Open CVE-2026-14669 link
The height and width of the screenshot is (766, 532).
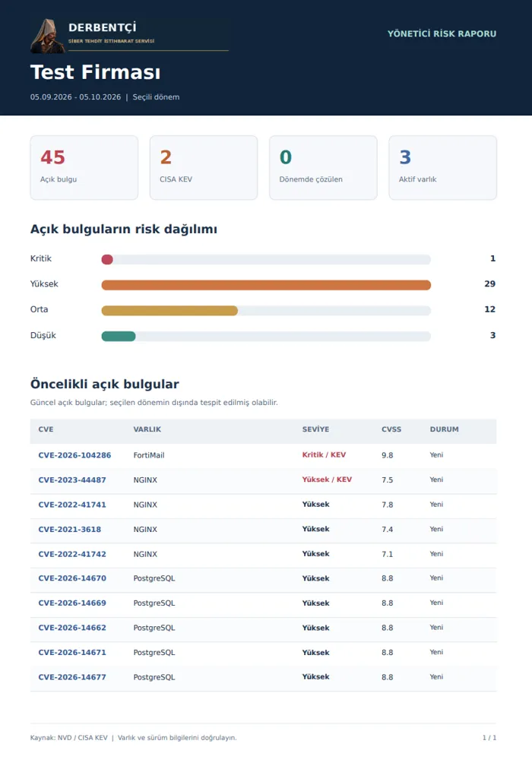[x=72, y=603]
